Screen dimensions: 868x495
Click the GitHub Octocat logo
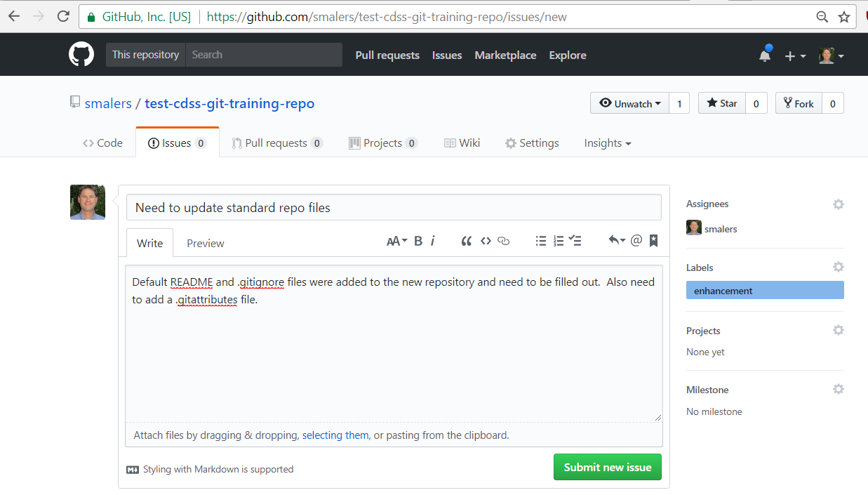coord(81,55)
